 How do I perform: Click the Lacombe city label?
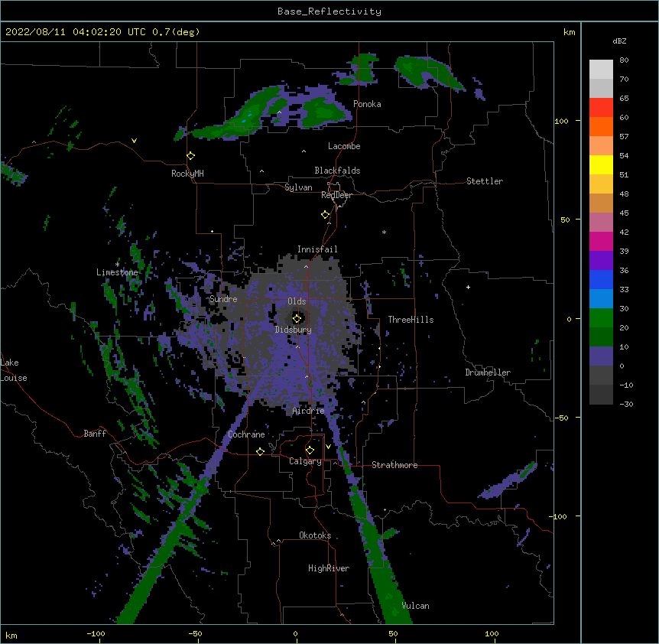[344, 146]
